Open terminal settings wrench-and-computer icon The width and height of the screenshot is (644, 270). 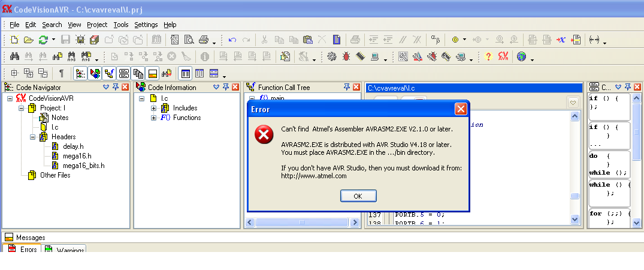pyautogui.click(x=461, y=56)
